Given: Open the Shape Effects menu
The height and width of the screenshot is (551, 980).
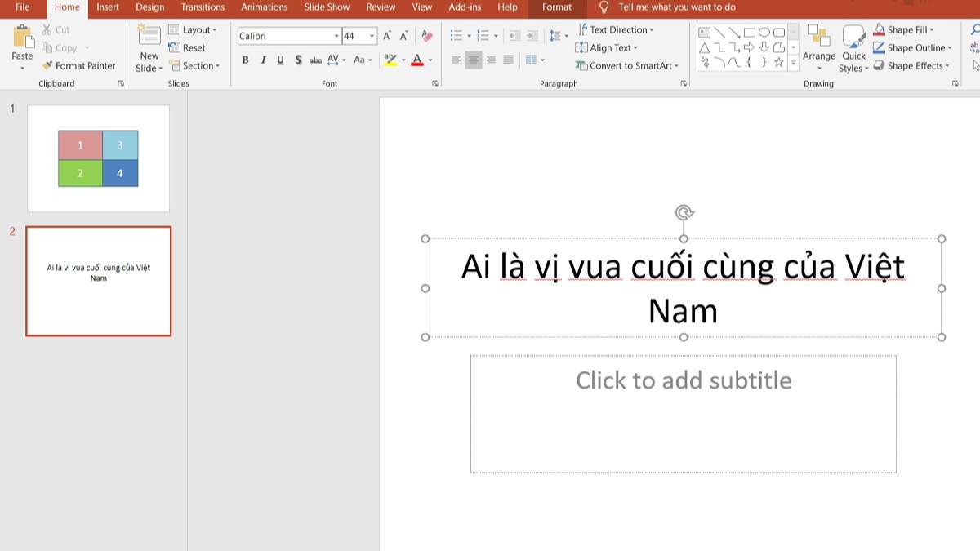Looking at the screenshot, I should click(912, 65).
